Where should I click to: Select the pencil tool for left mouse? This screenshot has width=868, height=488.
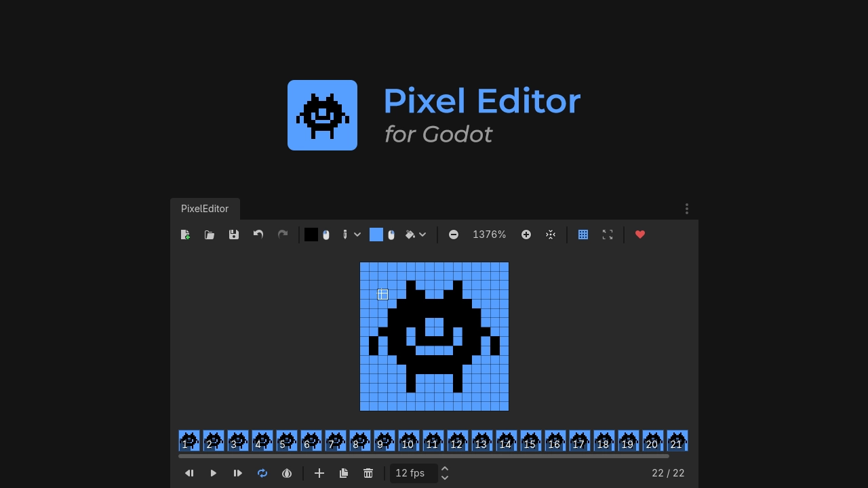(x=345, y=235)
